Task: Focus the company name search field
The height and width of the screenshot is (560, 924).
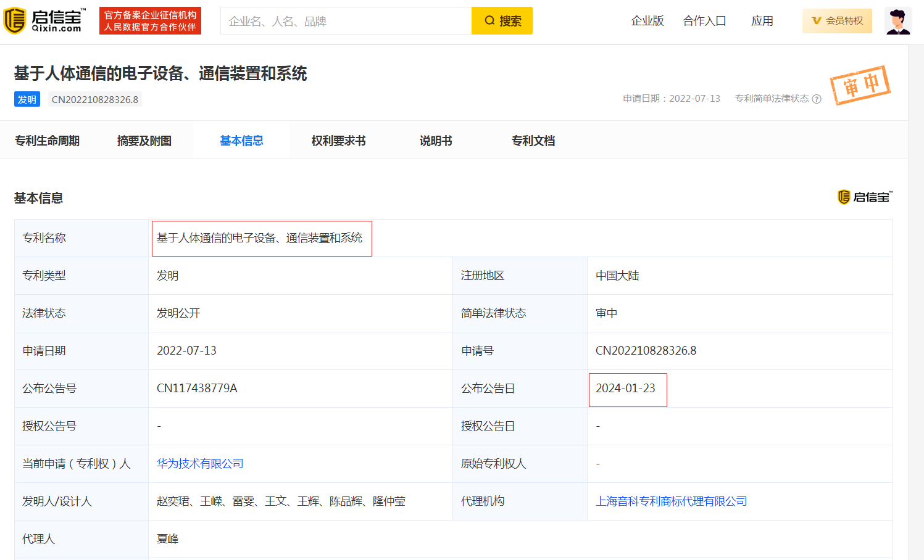Action: click(346, 21)
